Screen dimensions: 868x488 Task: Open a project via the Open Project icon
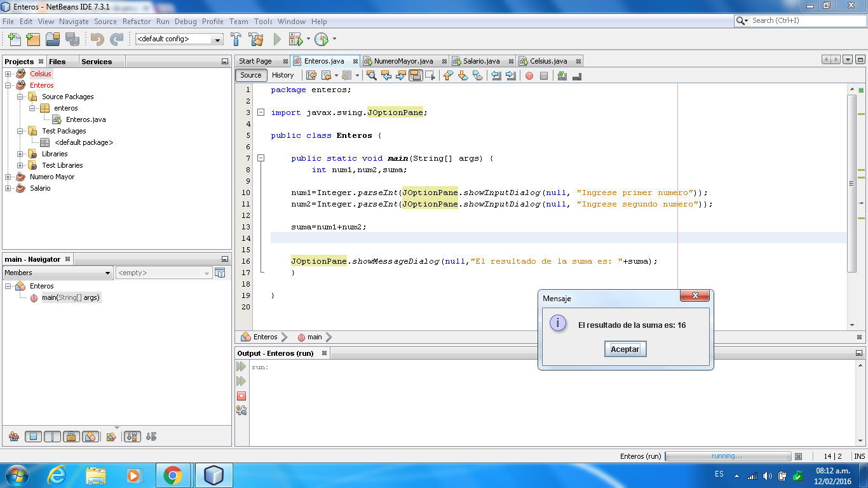(x=53, y=39)
